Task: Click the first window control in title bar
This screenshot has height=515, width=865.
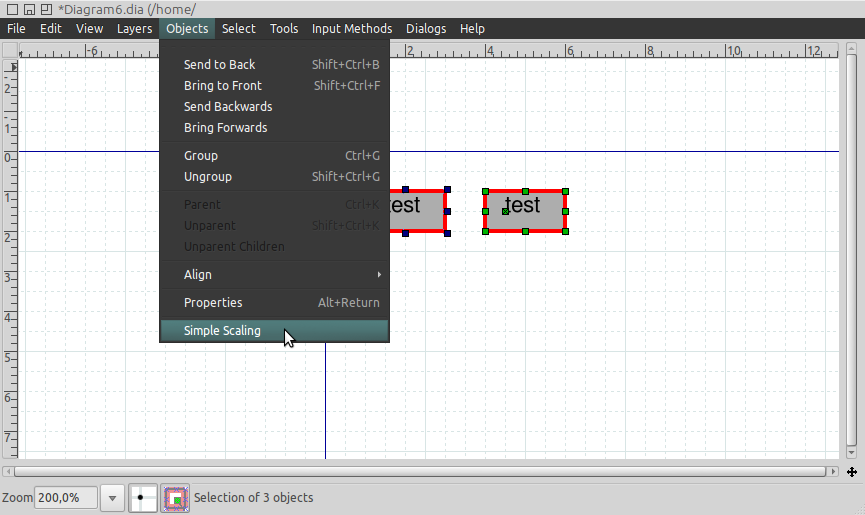Action: pos(12,9)
